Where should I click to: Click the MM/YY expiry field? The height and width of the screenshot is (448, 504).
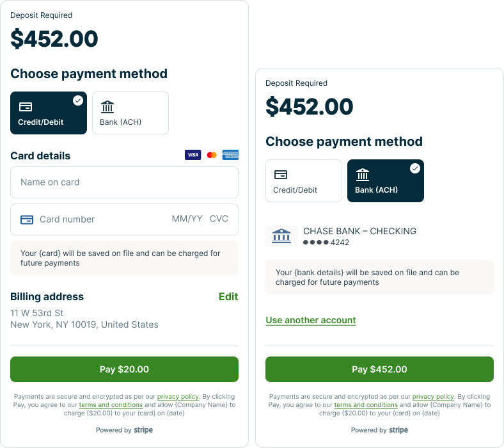point(187,219)
